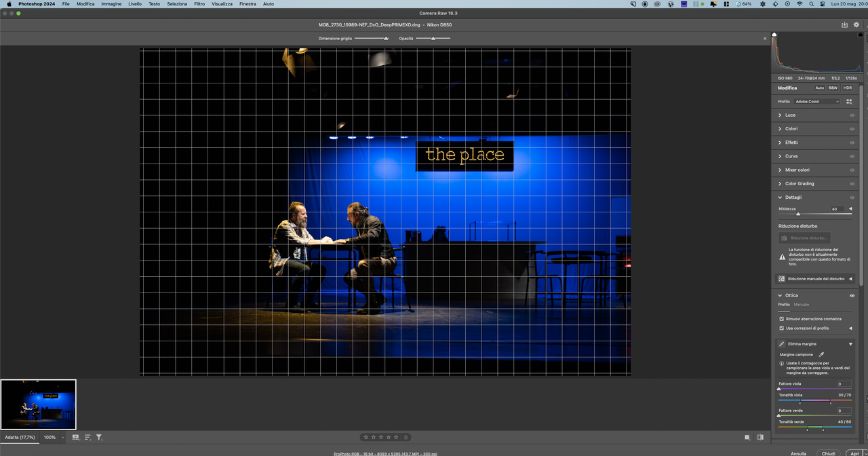Image resolution: width=868 pixels, height=456 pixels.
Task: Click the Margine campione eyedropper
Action: [821, 354]
